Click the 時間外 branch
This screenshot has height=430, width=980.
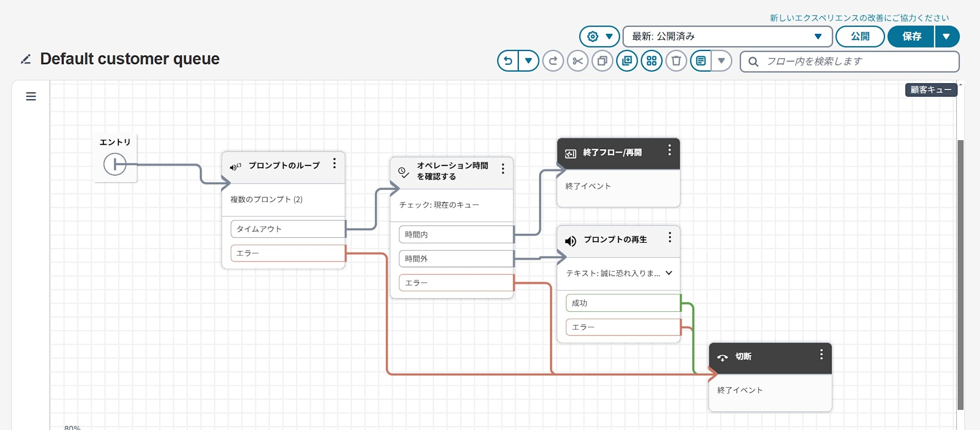(x=456, y=258)
